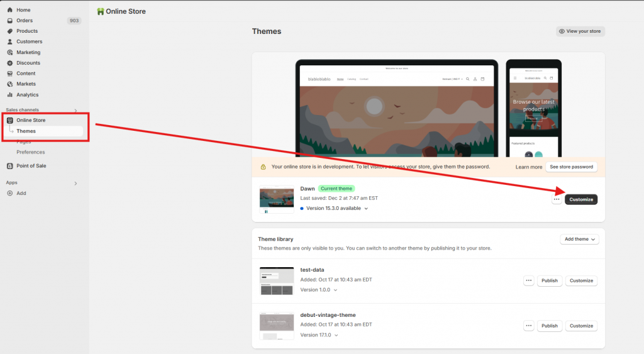Click the Themes page heading

point(267,31)
